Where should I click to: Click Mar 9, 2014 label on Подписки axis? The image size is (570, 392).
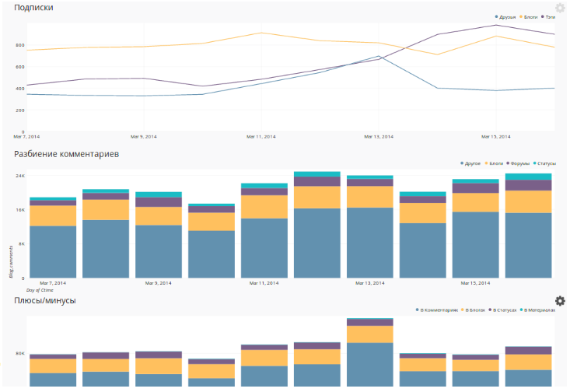coord(144,137)
